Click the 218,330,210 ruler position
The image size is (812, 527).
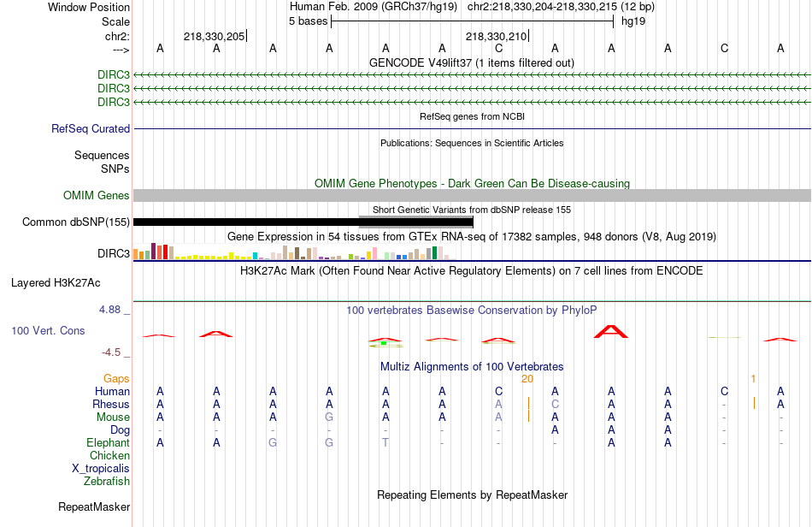(x=496, y=36)
